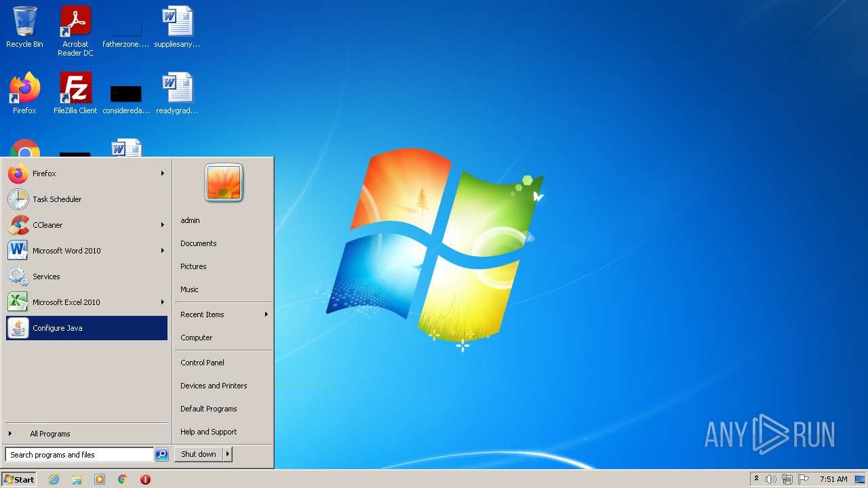This screenshot has width=868, height=488.
Task: Open Internet Explorer from taskbar
Action: click(54, 479)
